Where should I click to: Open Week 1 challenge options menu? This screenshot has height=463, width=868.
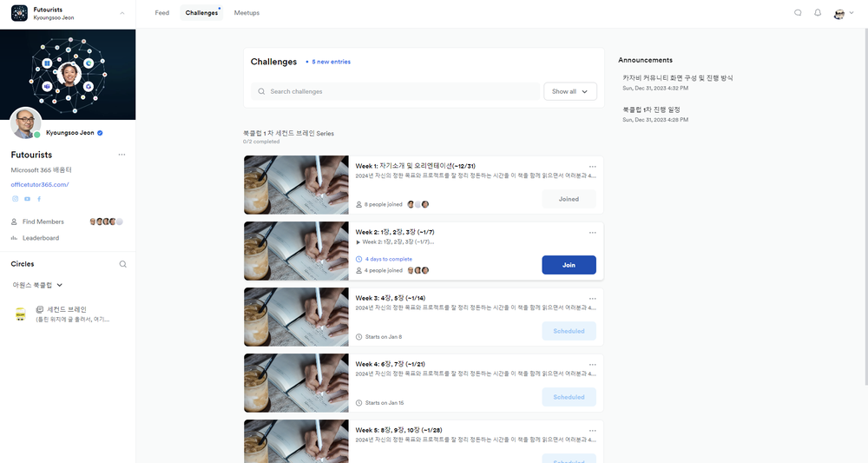pos(593,166)
